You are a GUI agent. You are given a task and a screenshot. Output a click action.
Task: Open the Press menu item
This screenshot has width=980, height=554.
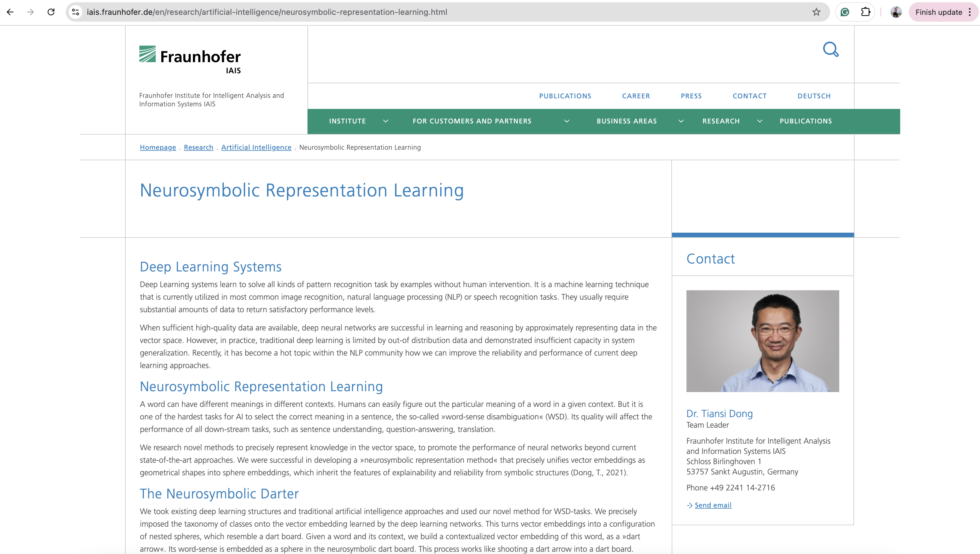tap(691, 96)
